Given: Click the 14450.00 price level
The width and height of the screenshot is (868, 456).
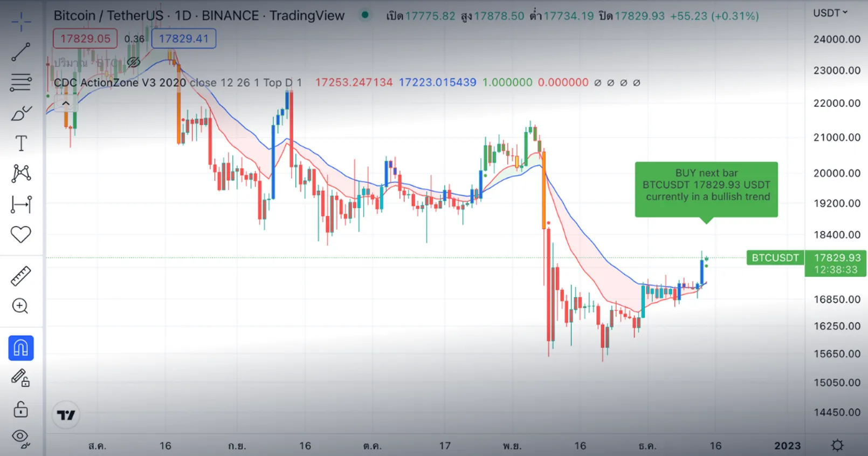Looking at the screenshot, I should click(x=837, y=412).
